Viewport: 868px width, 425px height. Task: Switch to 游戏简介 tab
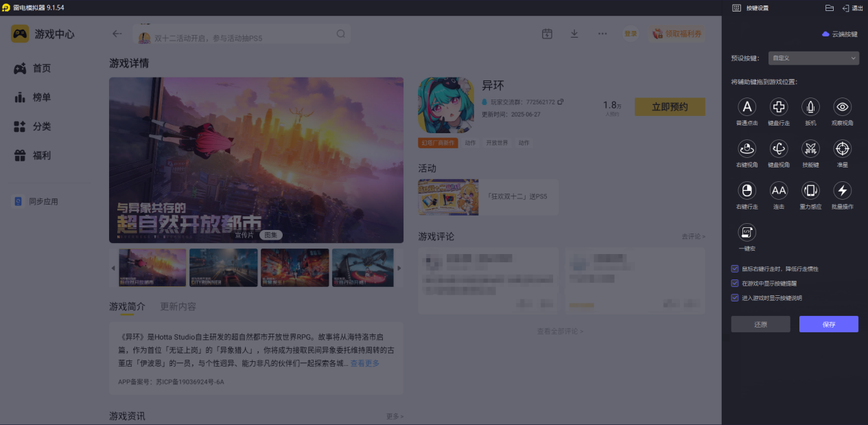127,307
